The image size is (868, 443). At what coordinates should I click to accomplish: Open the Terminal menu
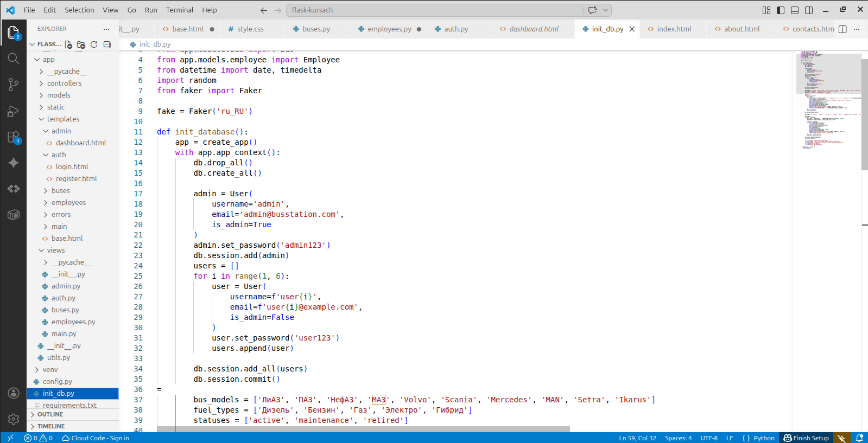[179, 10]
